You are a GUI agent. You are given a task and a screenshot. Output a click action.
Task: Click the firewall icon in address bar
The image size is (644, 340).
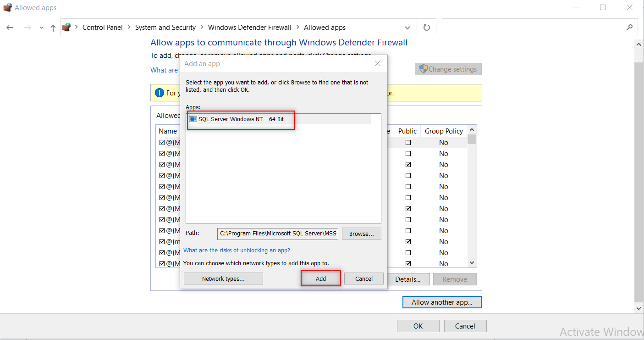pos(67,27)
